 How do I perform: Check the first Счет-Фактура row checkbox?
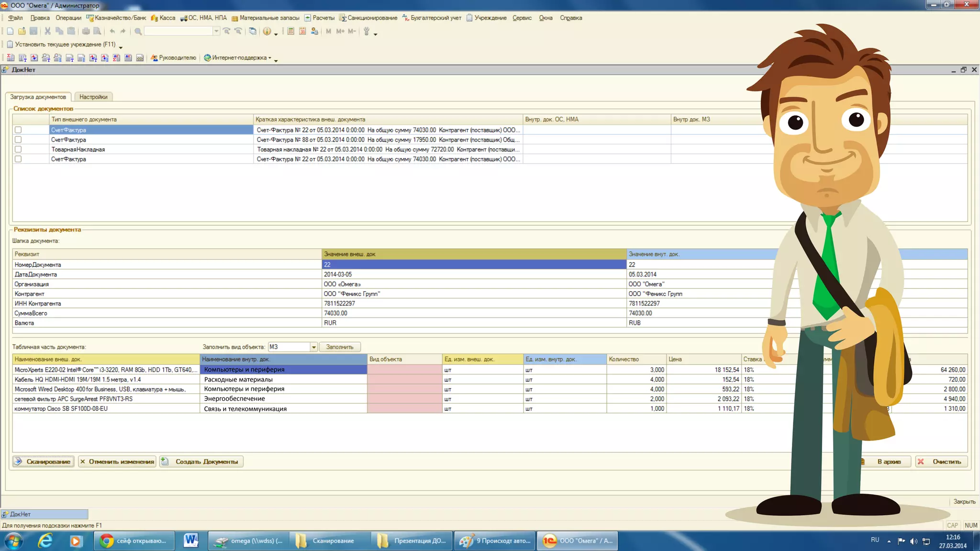click(x=18, y=130)
